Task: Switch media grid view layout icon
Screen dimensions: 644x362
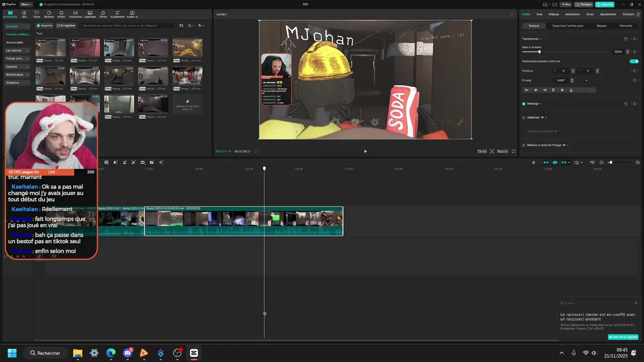Action: coord(182,26)
